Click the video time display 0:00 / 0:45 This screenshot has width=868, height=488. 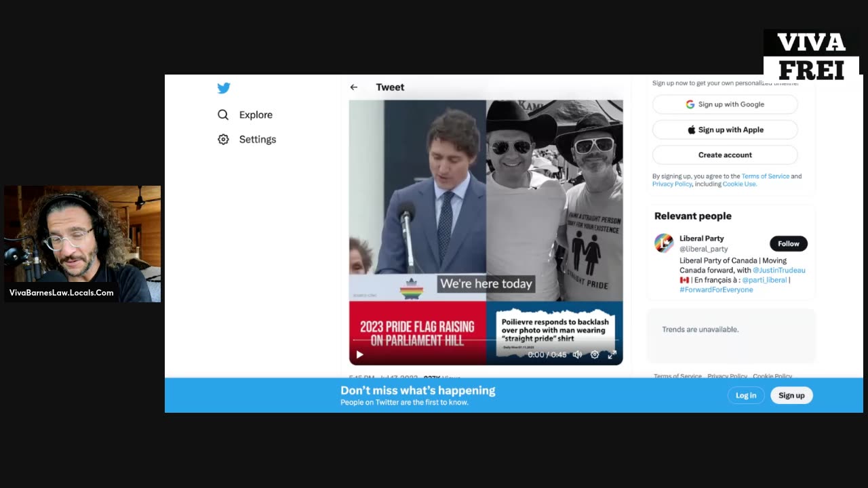(x=547, y=354)
